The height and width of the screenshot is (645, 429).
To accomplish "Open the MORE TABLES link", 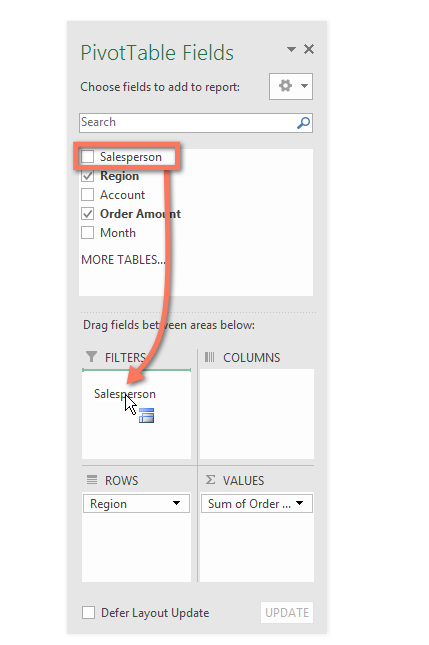I will point(123,260).
